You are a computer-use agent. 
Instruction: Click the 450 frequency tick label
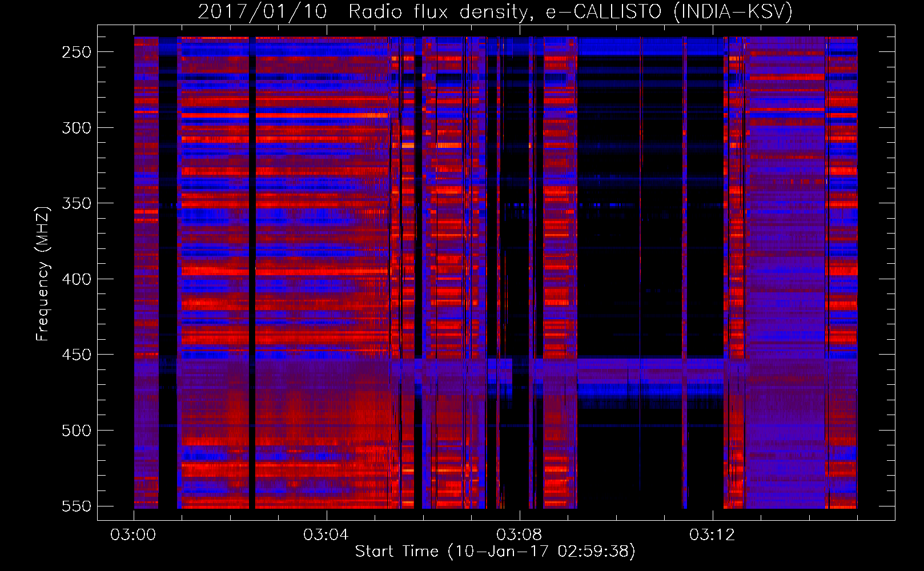tap(77, 355)
